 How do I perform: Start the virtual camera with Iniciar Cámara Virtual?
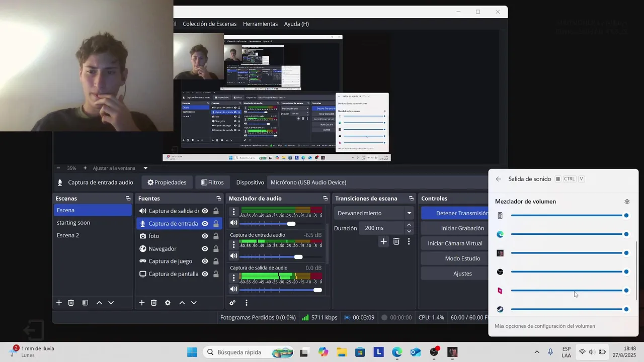point(455,243)
